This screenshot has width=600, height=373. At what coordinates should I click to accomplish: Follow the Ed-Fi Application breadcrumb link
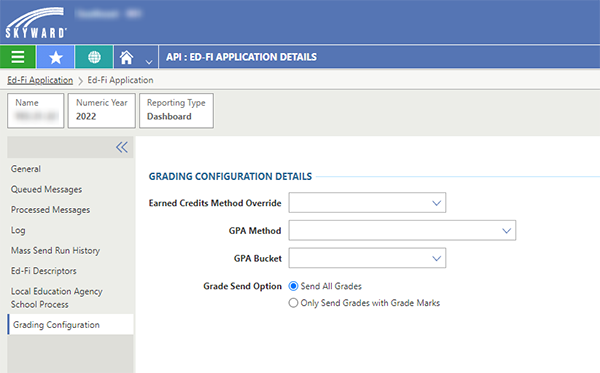click(x=40, y=80)
